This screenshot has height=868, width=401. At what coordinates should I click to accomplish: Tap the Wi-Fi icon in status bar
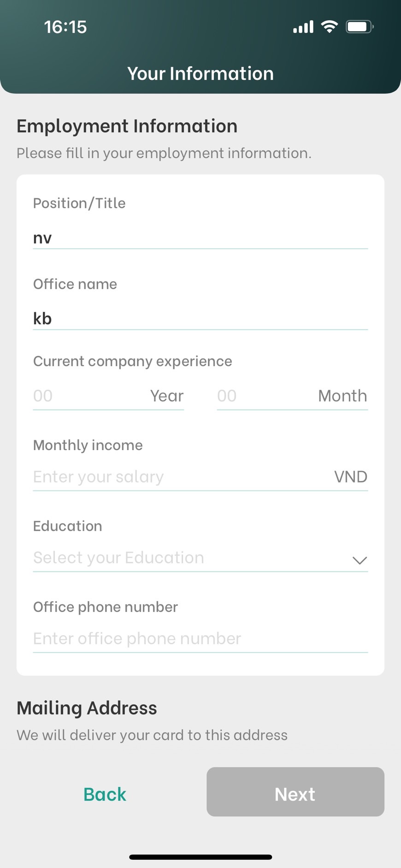(329, 27)
